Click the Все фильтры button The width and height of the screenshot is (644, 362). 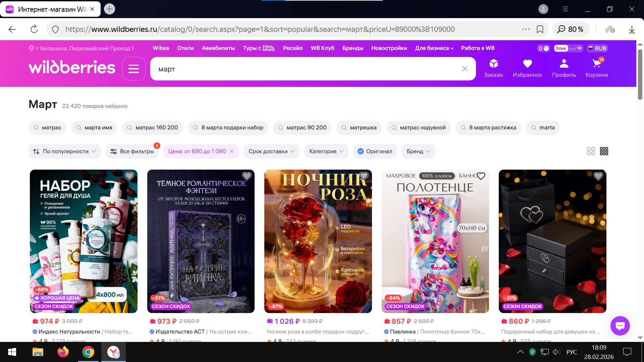(132, 151)
